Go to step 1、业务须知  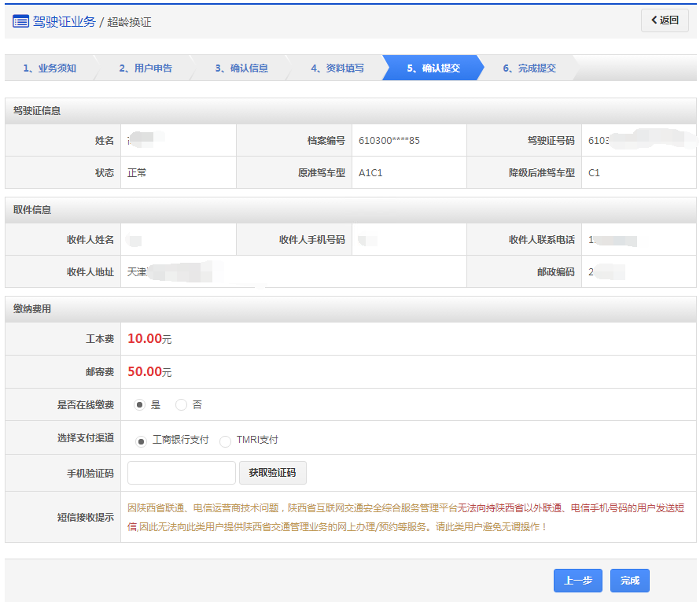point(50,68)
